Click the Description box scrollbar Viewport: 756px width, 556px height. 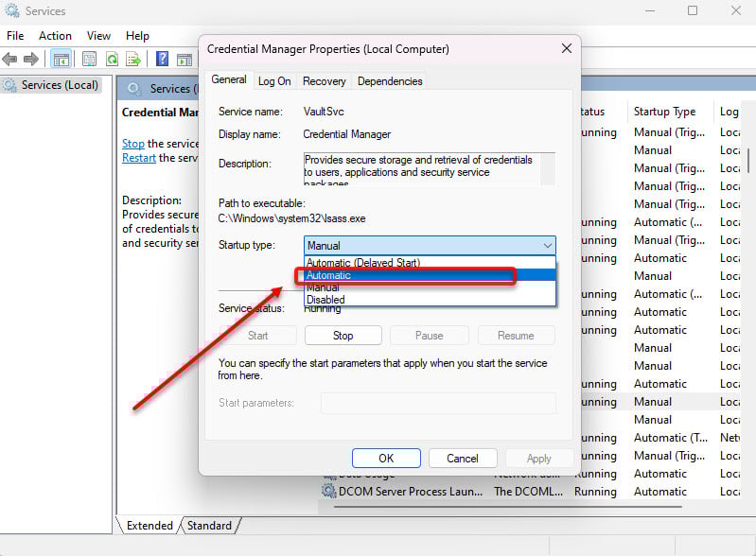point(548,168)
